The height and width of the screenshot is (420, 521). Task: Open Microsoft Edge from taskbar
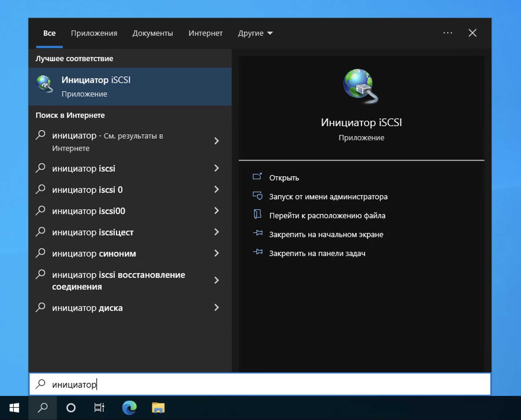point(129,408)
